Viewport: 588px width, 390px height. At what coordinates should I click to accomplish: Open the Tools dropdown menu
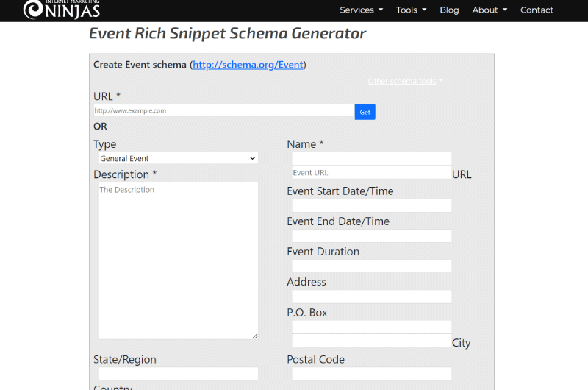point(411,10)
